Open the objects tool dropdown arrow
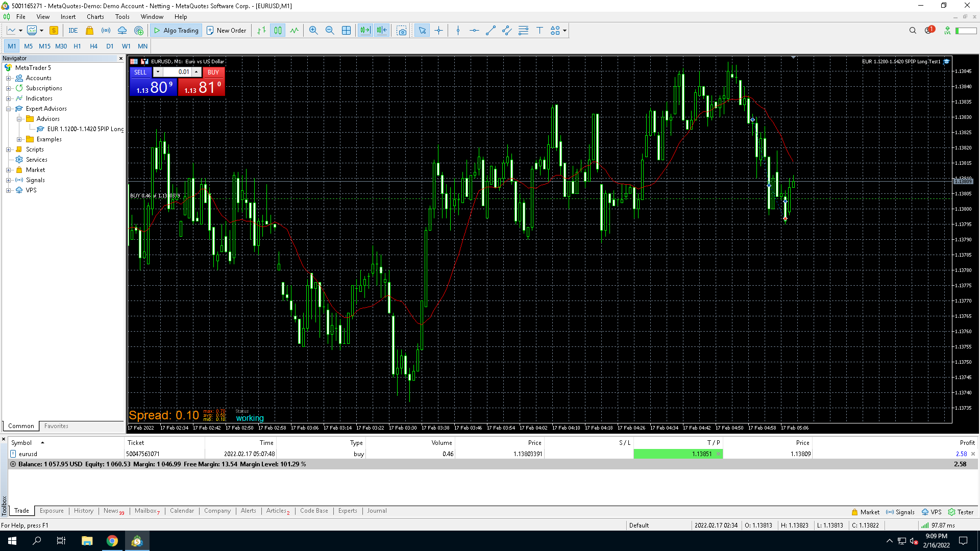This screenshot has height=551, width=980. (565, 31)
